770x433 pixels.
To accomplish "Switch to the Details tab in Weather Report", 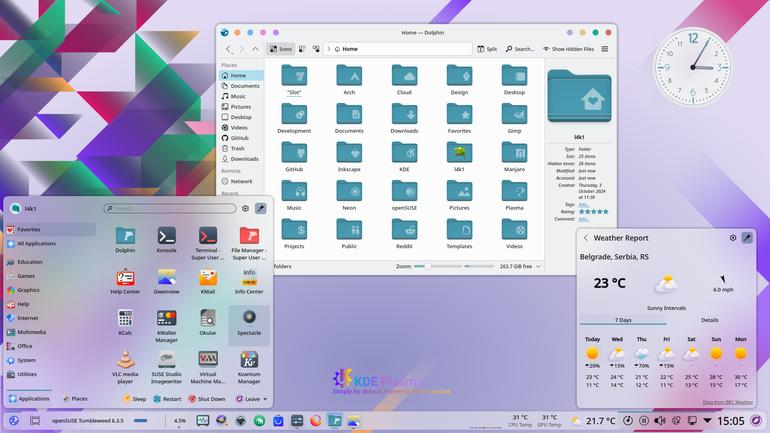I will (710, 320).
